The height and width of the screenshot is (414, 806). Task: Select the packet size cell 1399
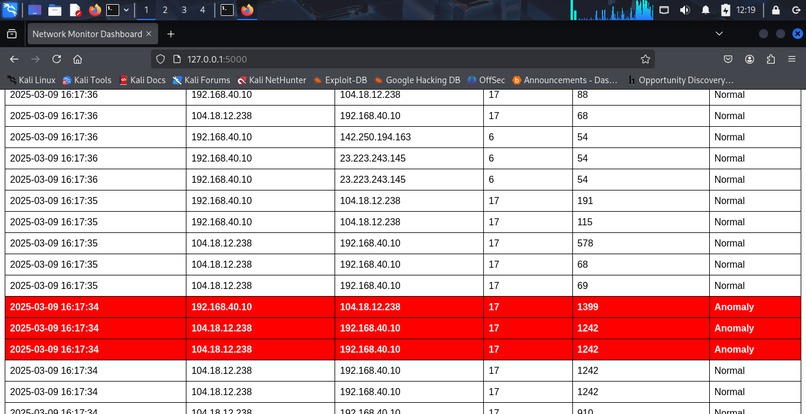coord(641,307)
